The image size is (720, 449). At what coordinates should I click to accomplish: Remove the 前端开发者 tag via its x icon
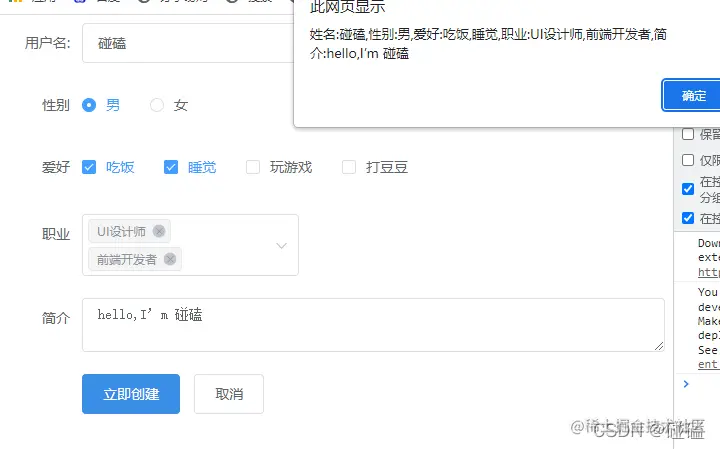[170, 259]
